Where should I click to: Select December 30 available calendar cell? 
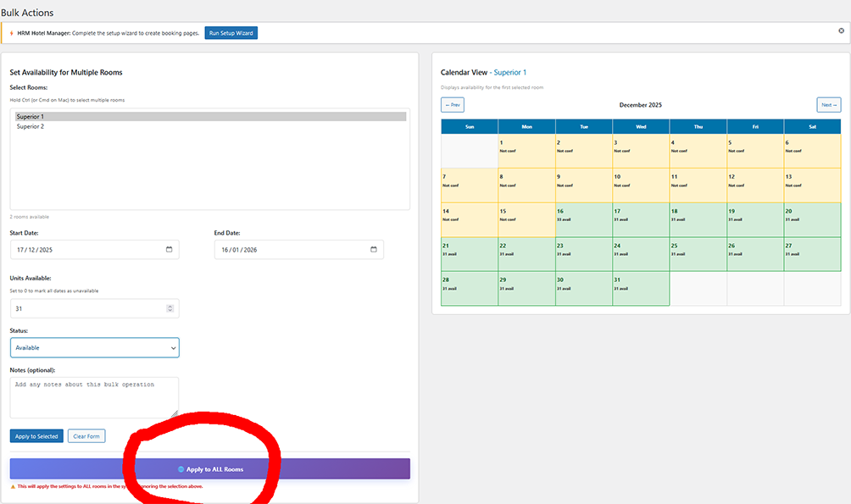pyautogui.click(x=584, y=289)
